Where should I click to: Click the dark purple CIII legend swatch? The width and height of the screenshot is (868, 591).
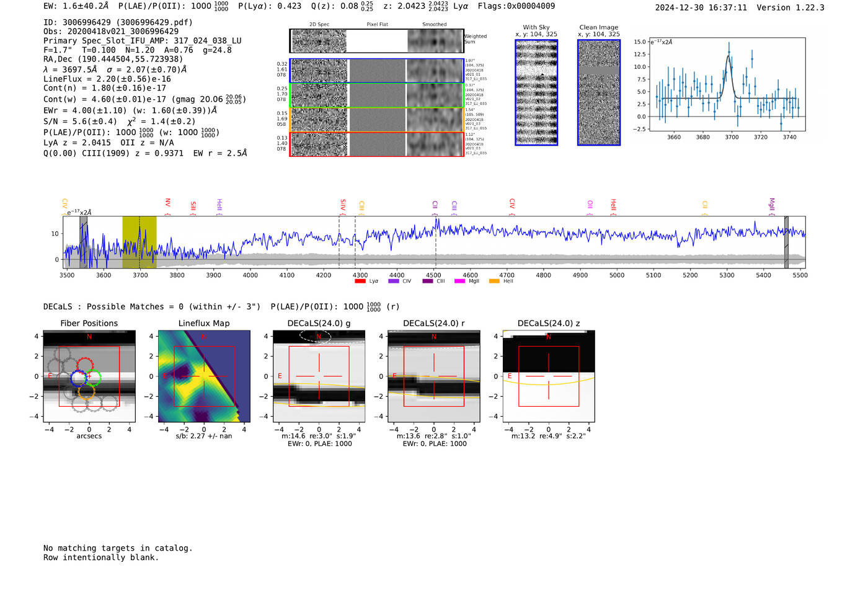point(428,281)
